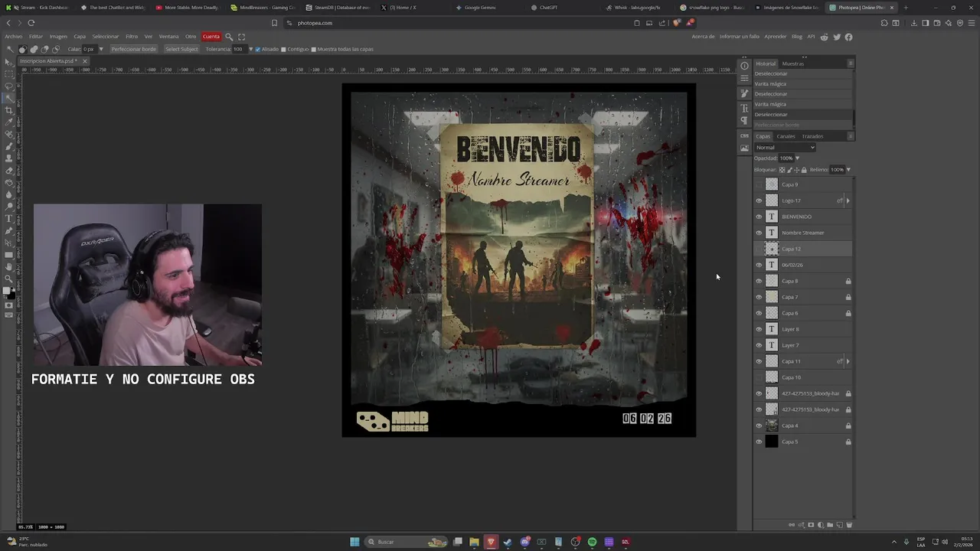The width and height of the screenshot is (980, 551).
Task: Enable the Contiguo checkbox
Action: 283,49
